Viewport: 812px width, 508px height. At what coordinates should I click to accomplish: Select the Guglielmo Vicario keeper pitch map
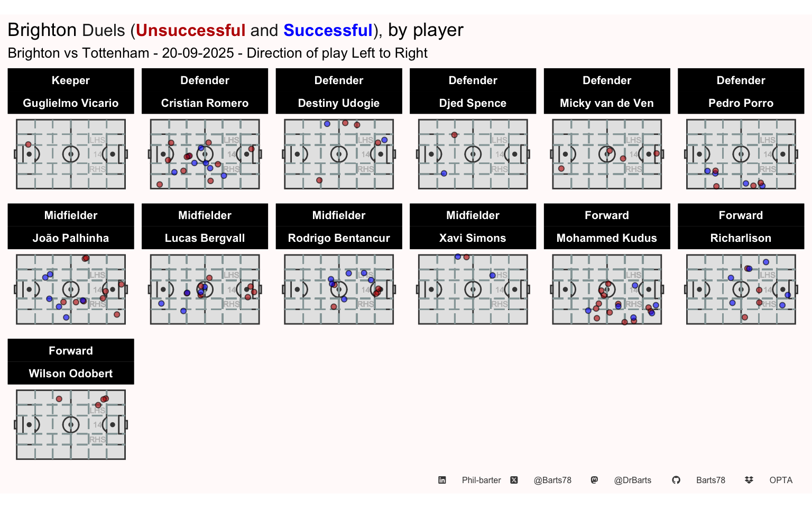pyautogui.click(x=71, y=154)
